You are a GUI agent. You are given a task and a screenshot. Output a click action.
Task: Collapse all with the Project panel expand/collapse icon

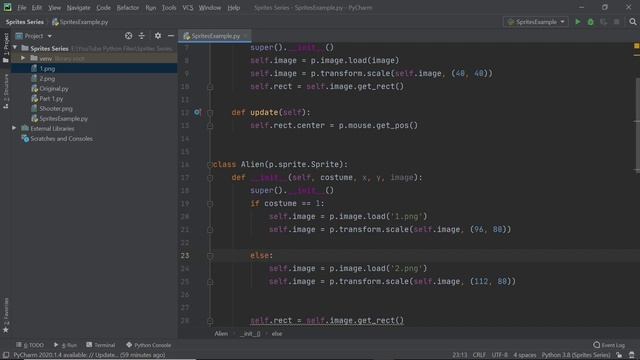[142, 36]
